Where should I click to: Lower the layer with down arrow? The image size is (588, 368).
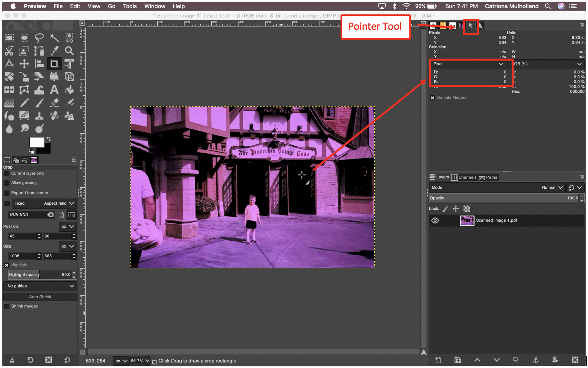[497, 360]
